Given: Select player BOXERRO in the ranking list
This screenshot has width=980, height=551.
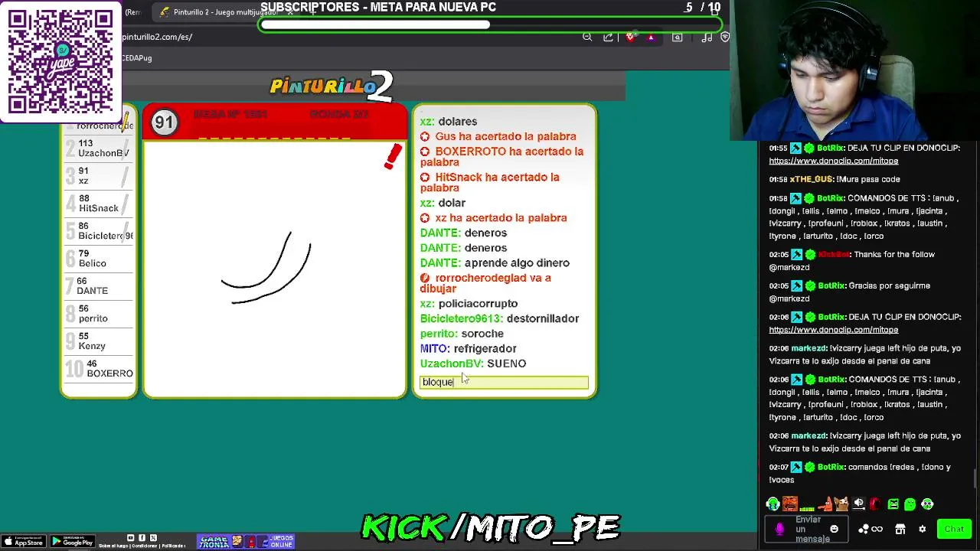Looking at the screenshot, I should click(100, 369).
